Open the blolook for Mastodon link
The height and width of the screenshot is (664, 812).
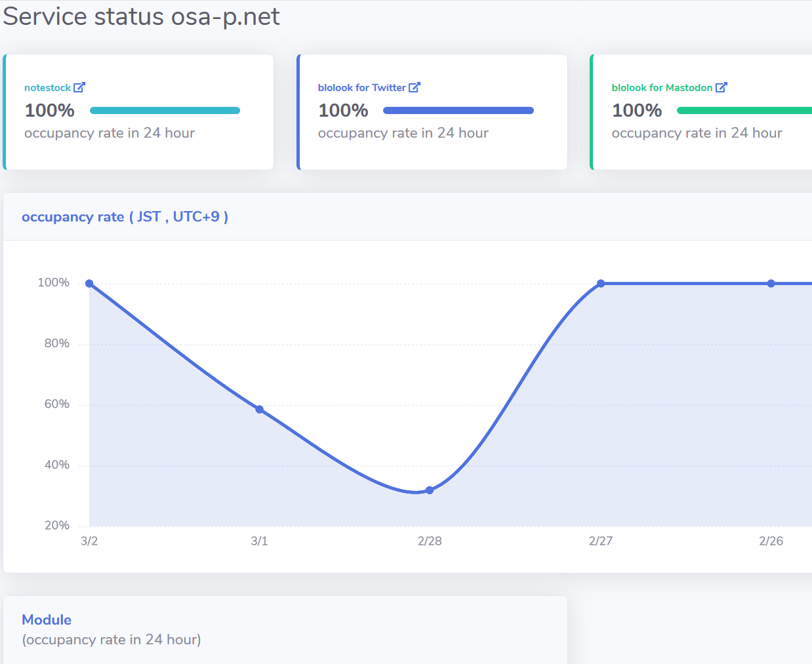coord(661,88)
